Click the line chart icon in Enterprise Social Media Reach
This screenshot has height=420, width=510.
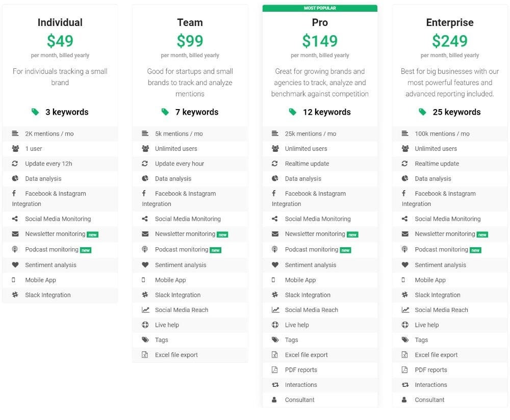coord(405,310)
